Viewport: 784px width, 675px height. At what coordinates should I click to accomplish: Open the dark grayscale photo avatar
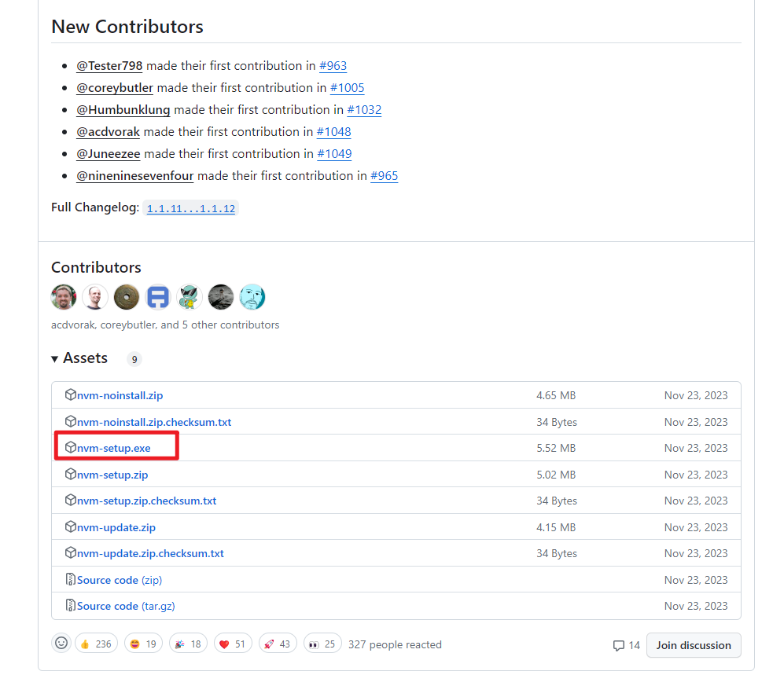[221, 297]
